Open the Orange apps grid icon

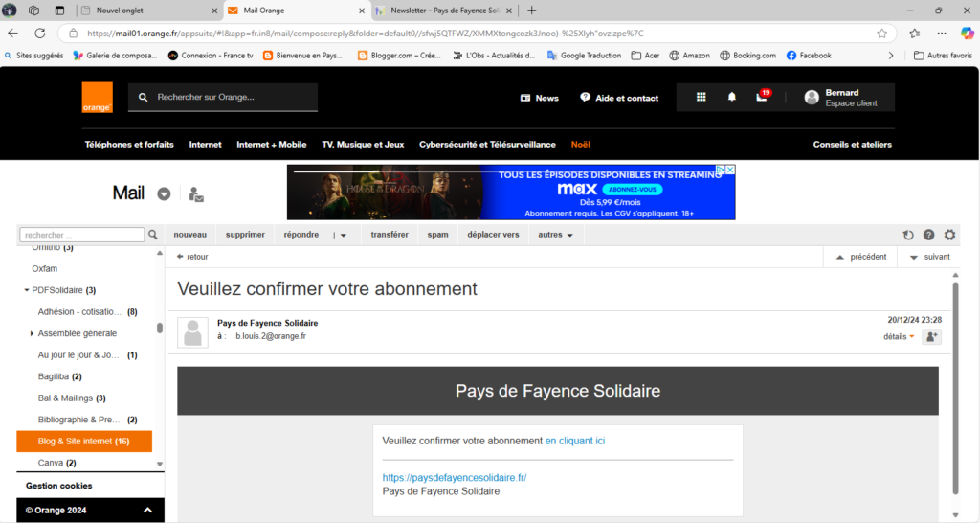click(701, 98)
